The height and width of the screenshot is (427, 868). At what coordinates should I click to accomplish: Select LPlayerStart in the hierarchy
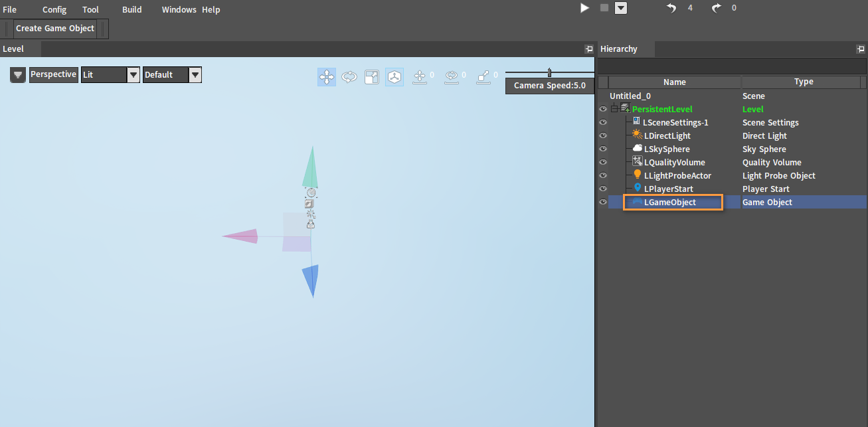pyautogui.click(x=669, y=189)
